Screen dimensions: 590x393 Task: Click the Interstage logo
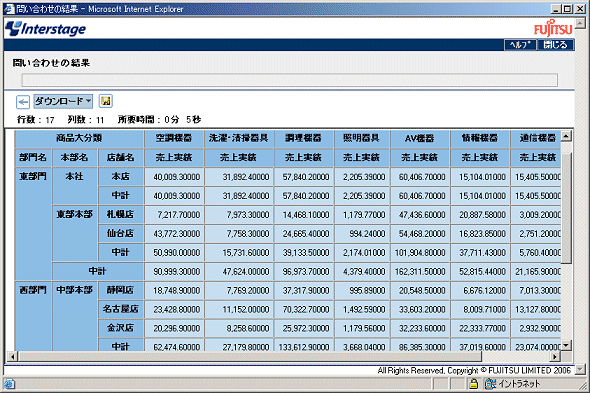point(46,29)
